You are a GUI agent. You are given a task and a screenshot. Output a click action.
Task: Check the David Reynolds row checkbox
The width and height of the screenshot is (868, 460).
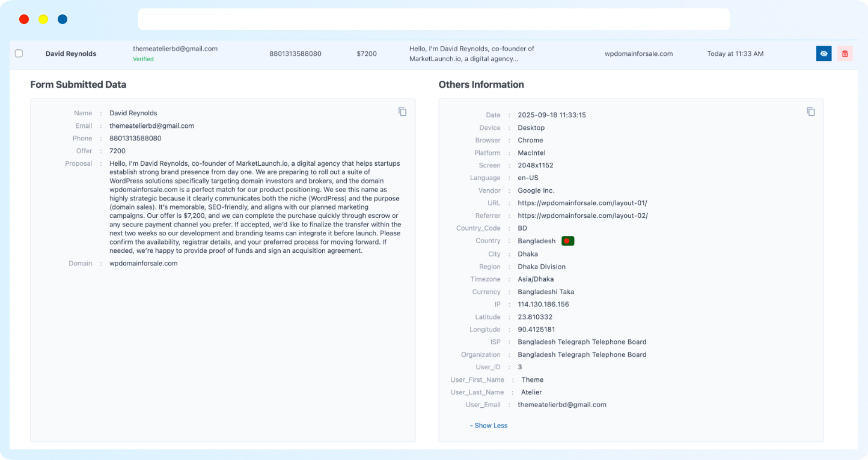point(19,53)
